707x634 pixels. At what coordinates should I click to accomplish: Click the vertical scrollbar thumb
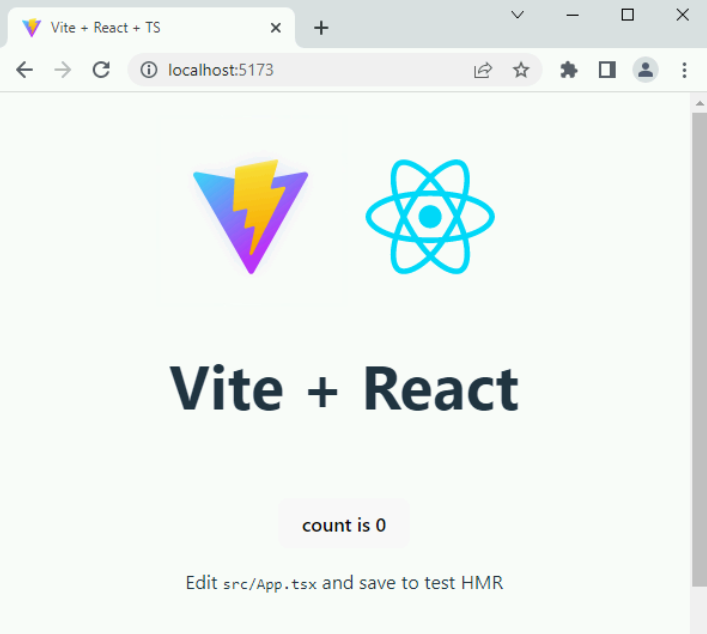coord(699,349)
